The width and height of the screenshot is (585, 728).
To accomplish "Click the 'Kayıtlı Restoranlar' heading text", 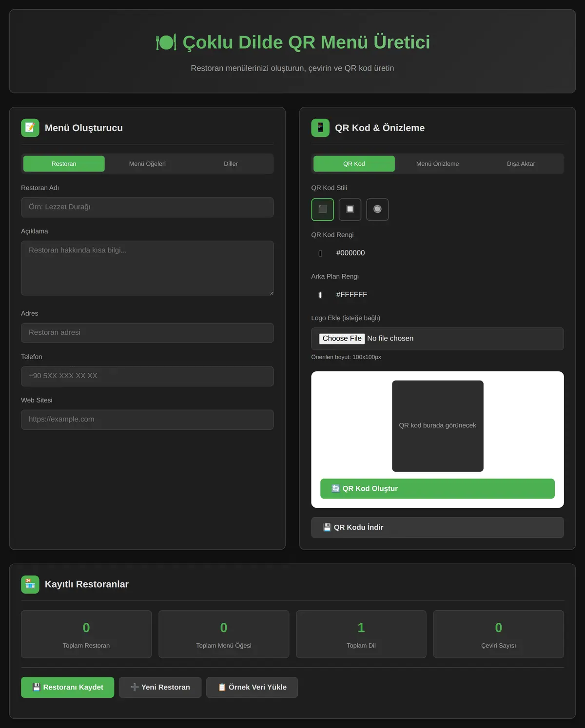I will click(x=87, y=584).
